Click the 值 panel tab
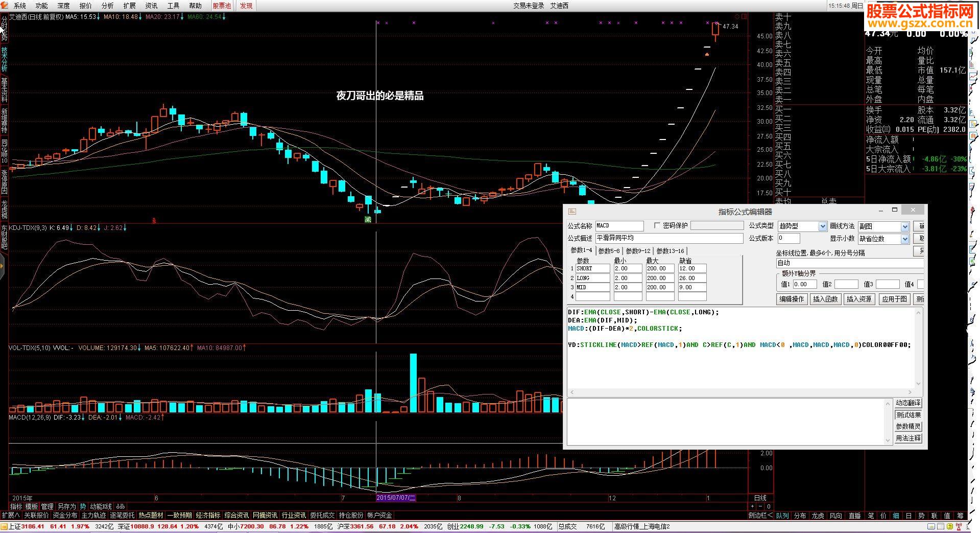Image resolution: width=980 pixels, height=533 pixels. click(x=947, y=516)
